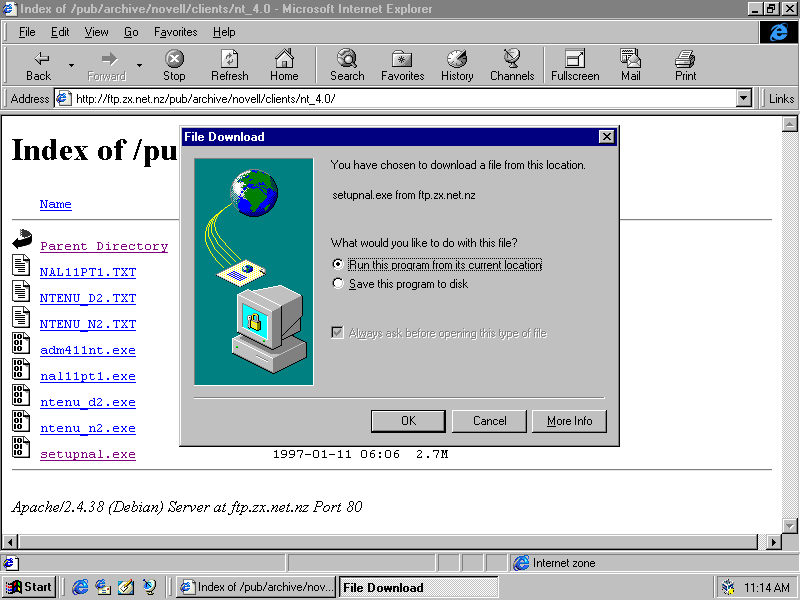Open the Search toolbar button
This screenshot has width=800, height=600.
347,65
